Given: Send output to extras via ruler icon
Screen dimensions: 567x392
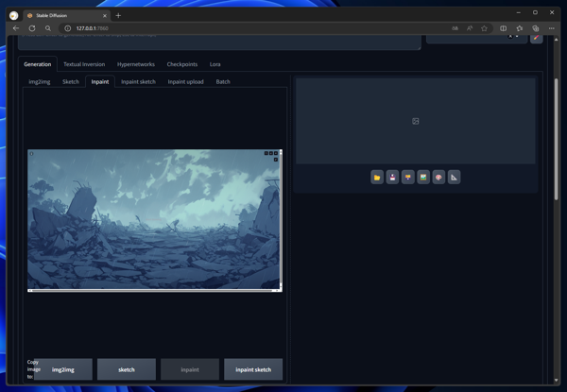Looking at the screenshot, I should [x=455, y=178].
